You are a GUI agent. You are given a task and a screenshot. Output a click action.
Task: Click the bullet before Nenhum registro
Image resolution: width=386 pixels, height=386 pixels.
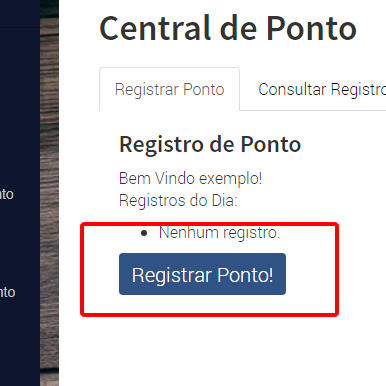[x=144, y=233]
